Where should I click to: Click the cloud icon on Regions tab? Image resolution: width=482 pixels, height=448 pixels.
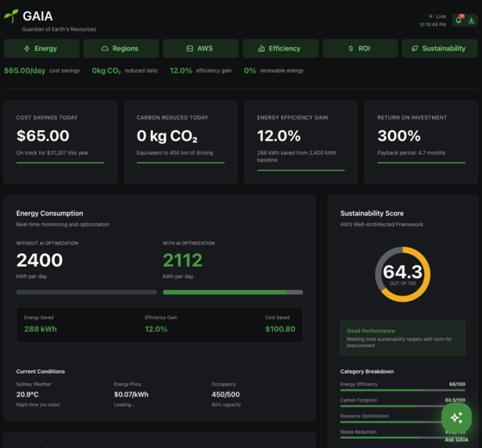(x=105, y=48)
